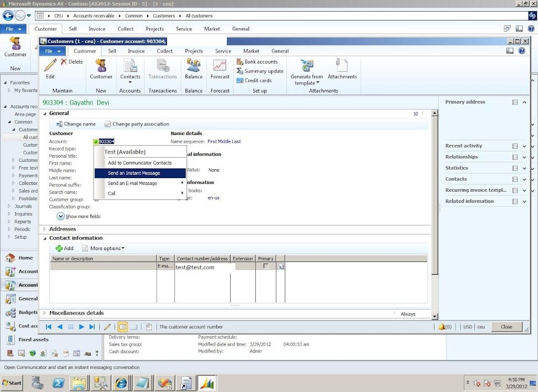Image resolution: width=538 pixels, height=392 pixels.
Task: Open the Call submenu
Action: click(x=140, y=193)
